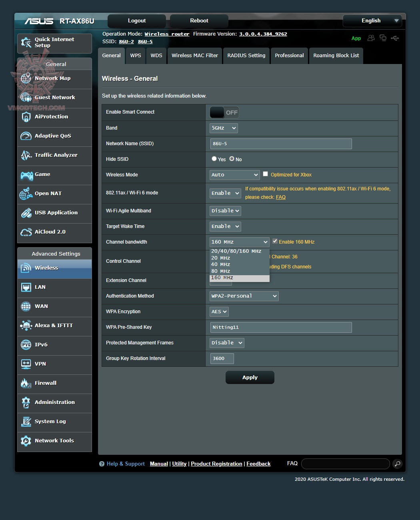Open the Manual link in footer
Image resolution: width=420 pixels, height=520 pixels.
tap(159, 464)
